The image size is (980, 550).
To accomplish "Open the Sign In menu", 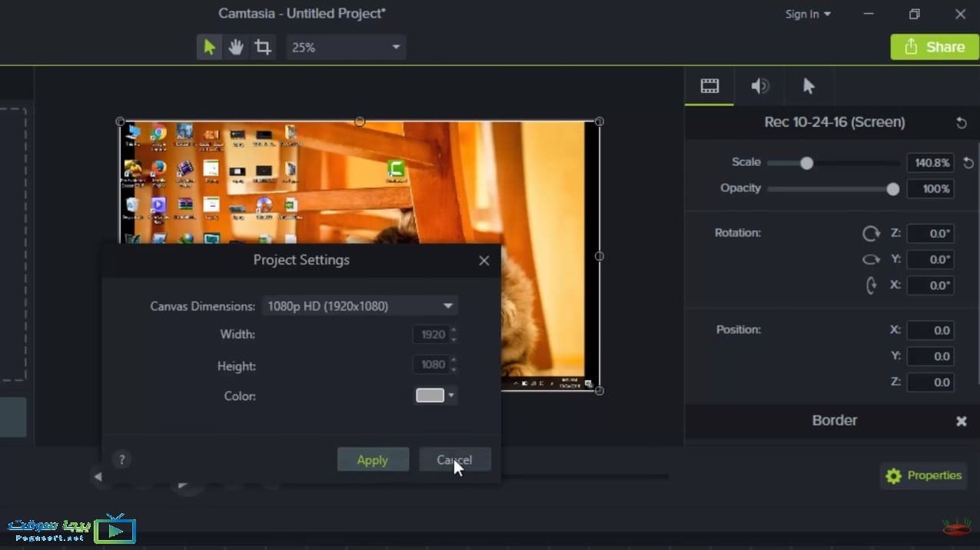I will 808,14.
